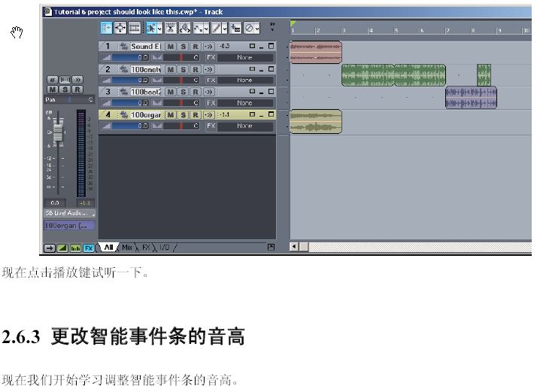Toggle inspector FX display button
Screen dimensions: 537x392
coord(89,248)
